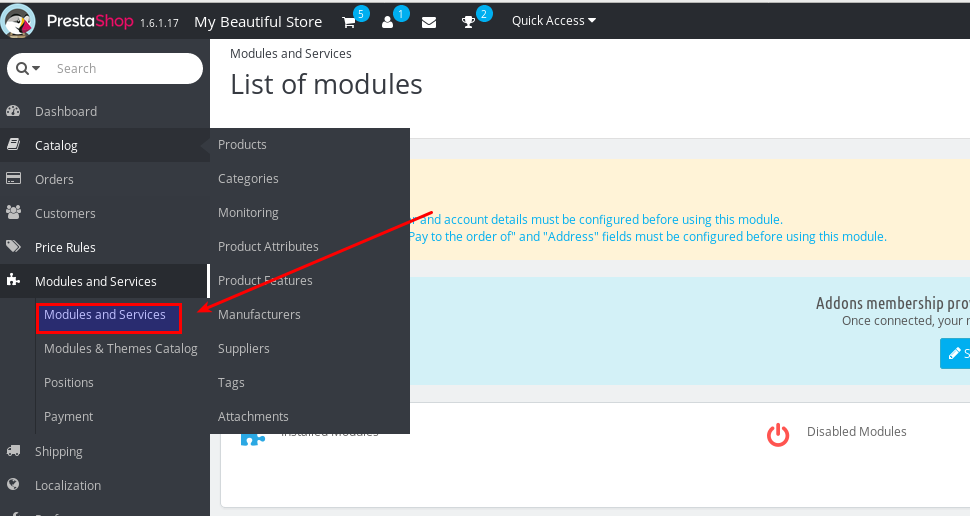
Task: Choose Categories in the Catalog flyout
Action: pyautogui.click(x=248, y=178)
